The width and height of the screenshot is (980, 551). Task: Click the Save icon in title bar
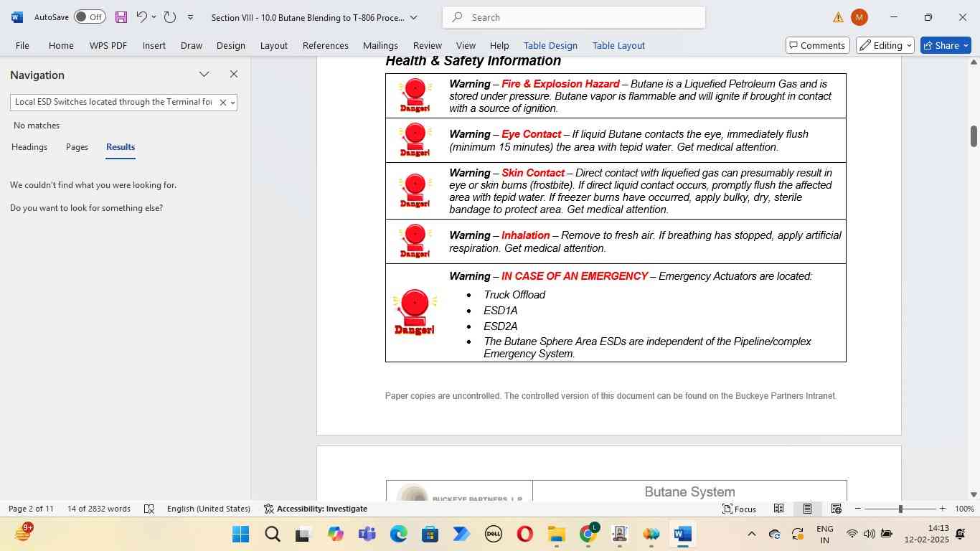[x=121, y=17]
